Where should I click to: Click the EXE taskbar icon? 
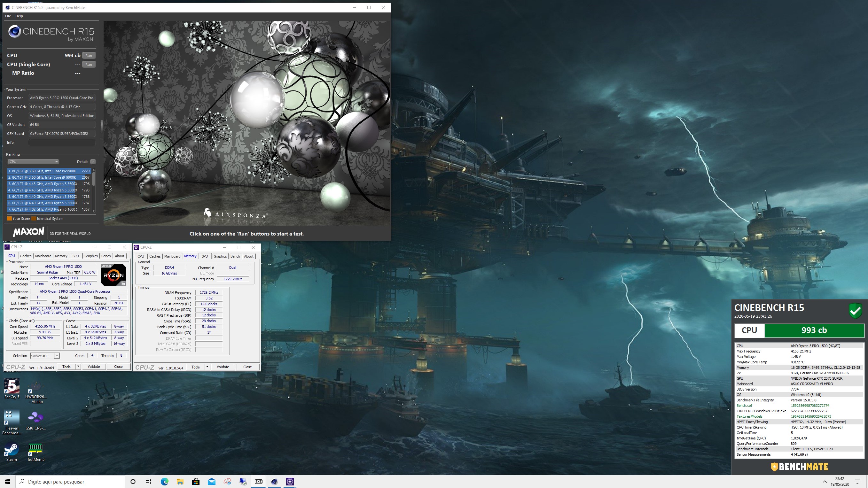coord(258,482)
